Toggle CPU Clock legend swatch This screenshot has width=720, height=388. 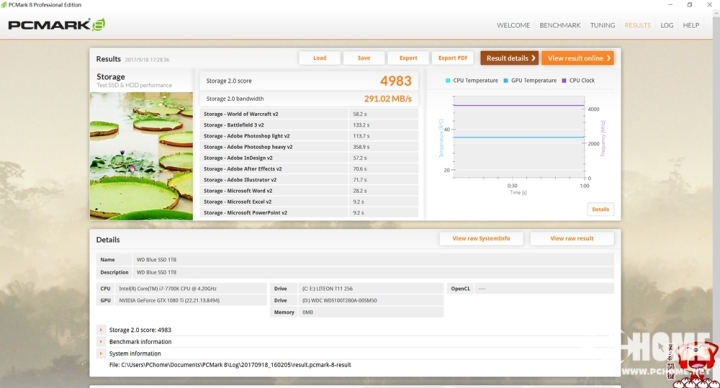(x=564, y=80)
